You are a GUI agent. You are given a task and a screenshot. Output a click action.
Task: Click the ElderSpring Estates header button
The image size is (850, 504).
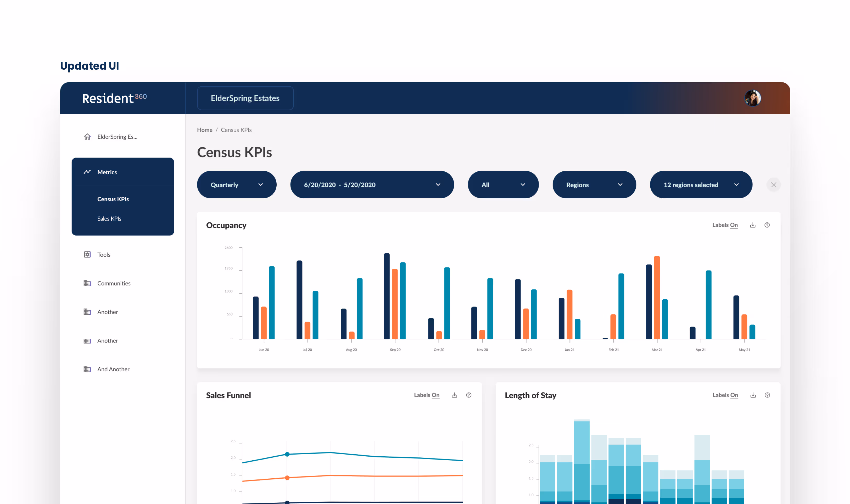click(x=245, y=98)
